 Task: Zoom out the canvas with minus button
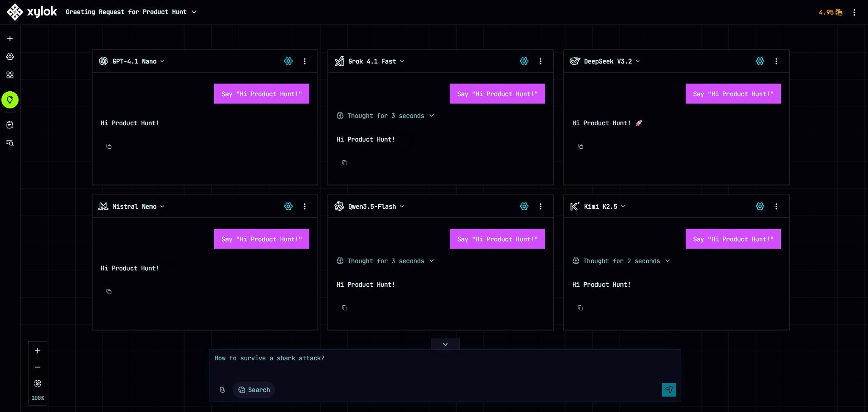point(38,367)
